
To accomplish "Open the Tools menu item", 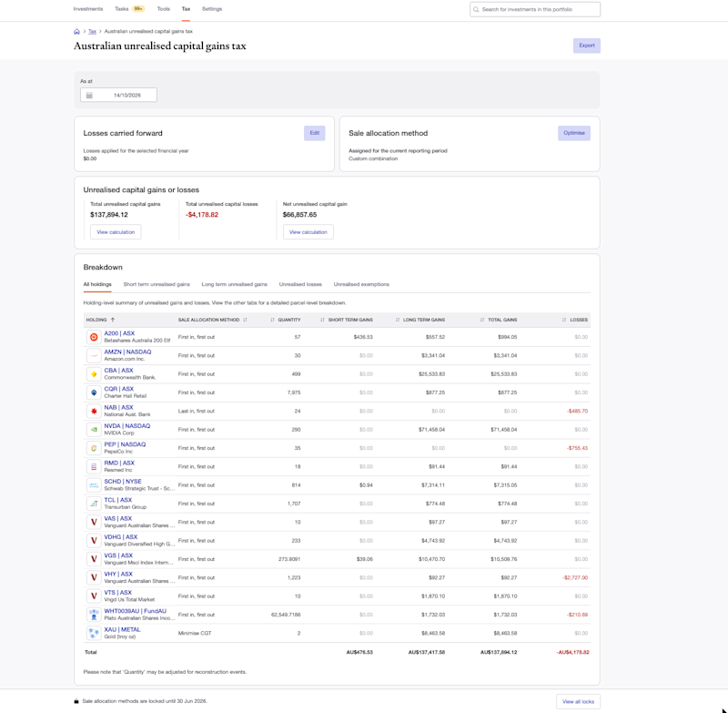I will [x=164, y=9].
